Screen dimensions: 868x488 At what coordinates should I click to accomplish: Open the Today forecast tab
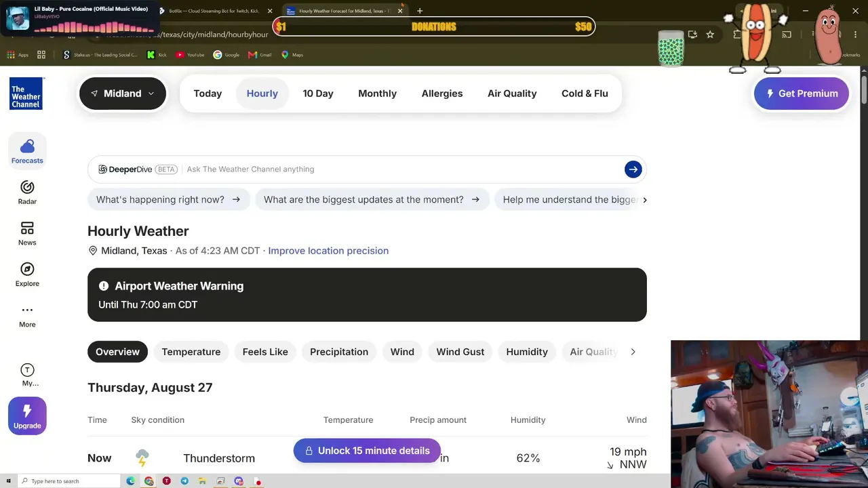tap(208, 94)
